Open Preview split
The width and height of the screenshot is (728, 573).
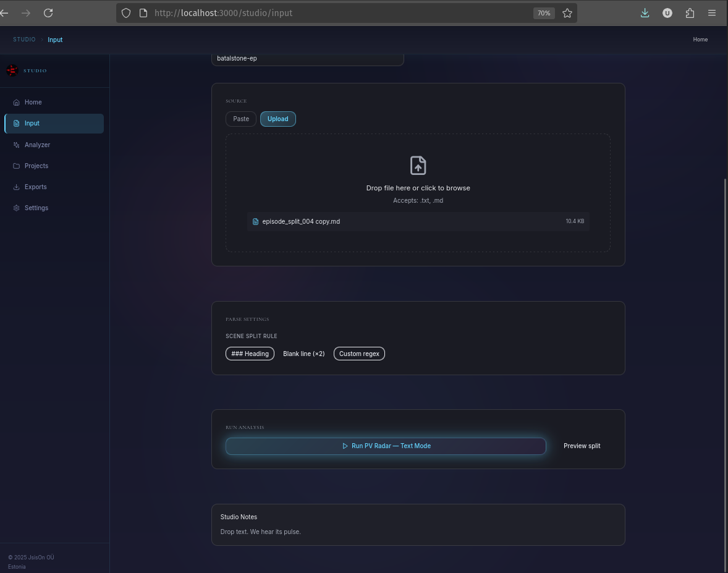click(x=582, y=446)
